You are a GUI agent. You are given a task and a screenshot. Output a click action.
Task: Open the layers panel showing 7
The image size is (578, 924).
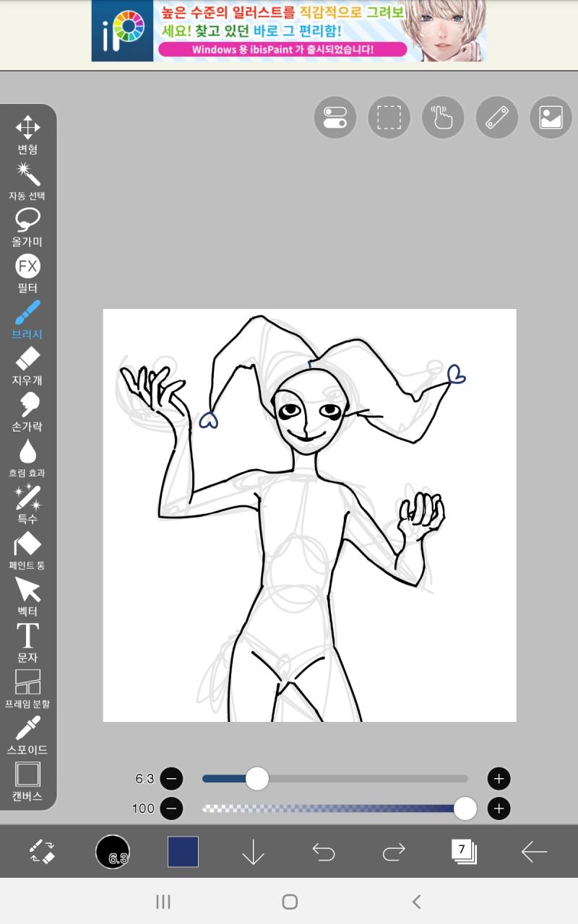click(463, 852)
